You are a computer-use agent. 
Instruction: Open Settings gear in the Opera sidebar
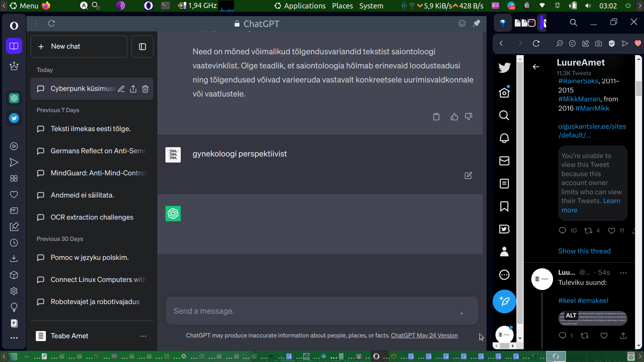point(14,291)
